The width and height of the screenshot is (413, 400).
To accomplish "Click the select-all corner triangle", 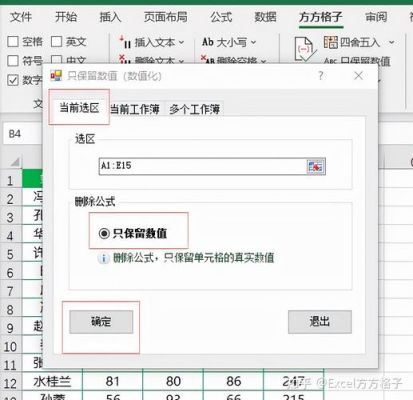I will [x=14, y=163].
